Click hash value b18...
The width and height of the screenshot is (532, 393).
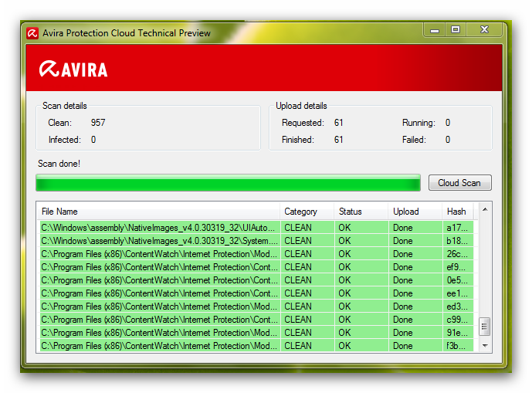point(456,241)
